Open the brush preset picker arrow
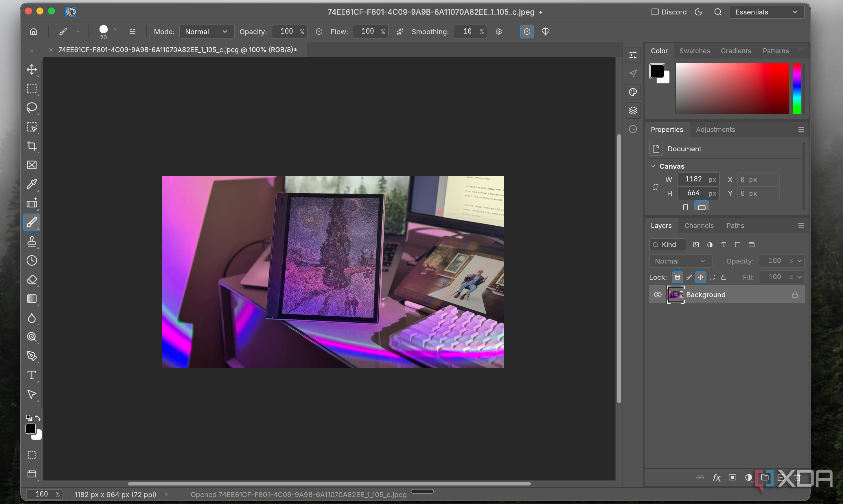This screenshot has height=504, width=843. click(x=116, y=30)
